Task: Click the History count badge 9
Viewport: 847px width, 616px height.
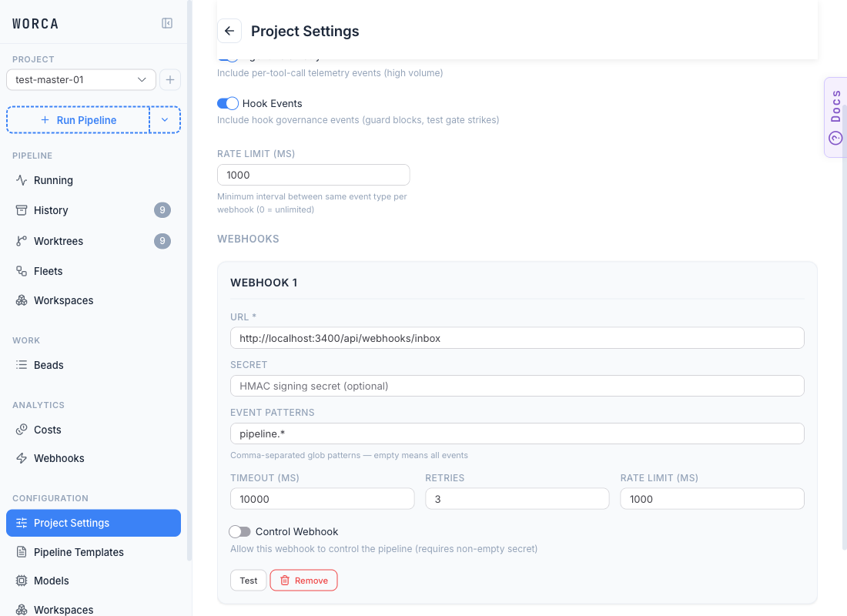Action: (x=162, y=210)
